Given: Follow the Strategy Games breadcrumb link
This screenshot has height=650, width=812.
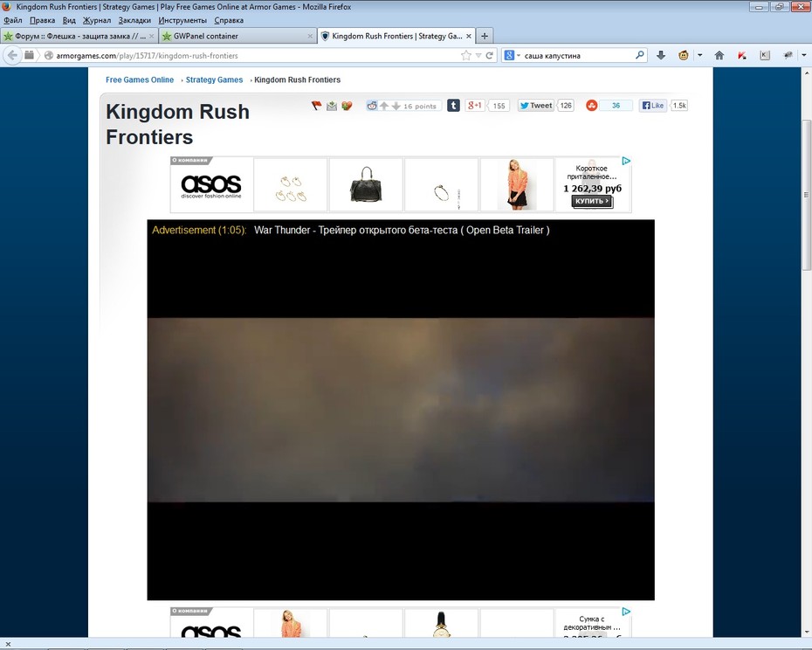Looking at the screenshot, I should point(215,80).
